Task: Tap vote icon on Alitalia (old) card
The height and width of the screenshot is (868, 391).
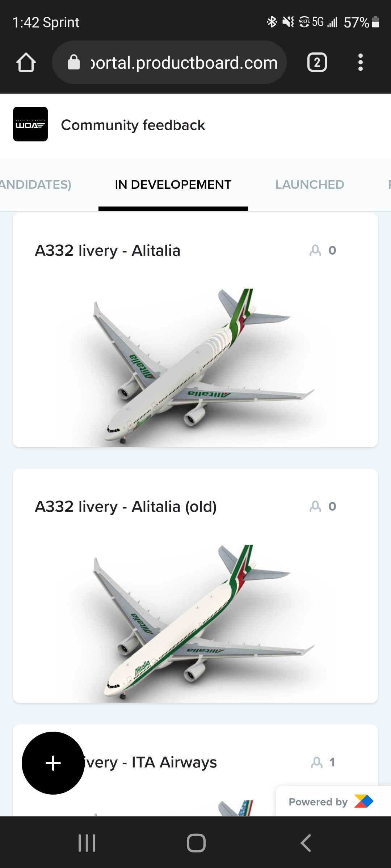Action: point(315,506)
